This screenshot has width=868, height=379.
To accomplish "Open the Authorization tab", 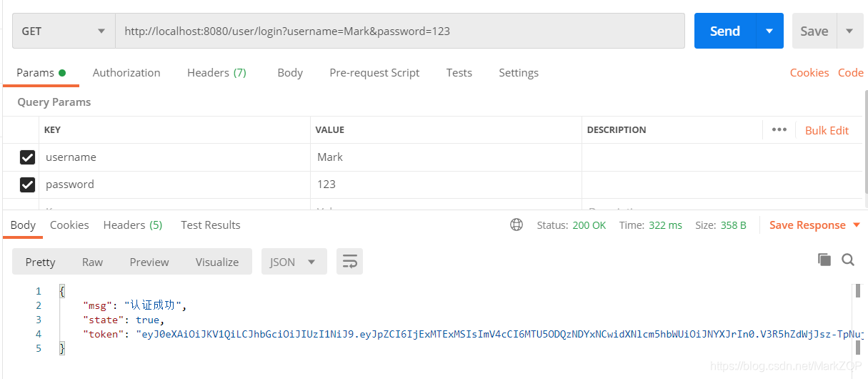I will pyautogui.click(x=126, y=73).
